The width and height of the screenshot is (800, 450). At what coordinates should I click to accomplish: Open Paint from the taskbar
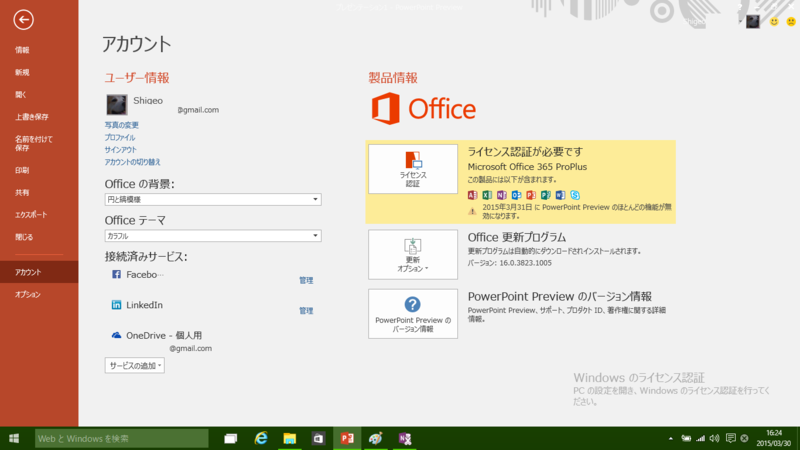click(376, 438)
